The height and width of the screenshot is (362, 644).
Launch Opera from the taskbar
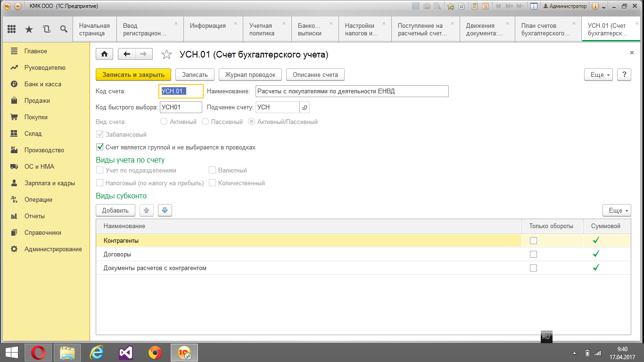click(38, 353)
